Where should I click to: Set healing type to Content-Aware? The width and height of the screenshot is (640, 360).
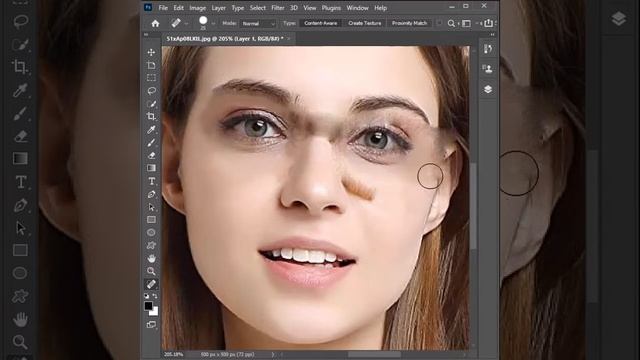[321, 23]
